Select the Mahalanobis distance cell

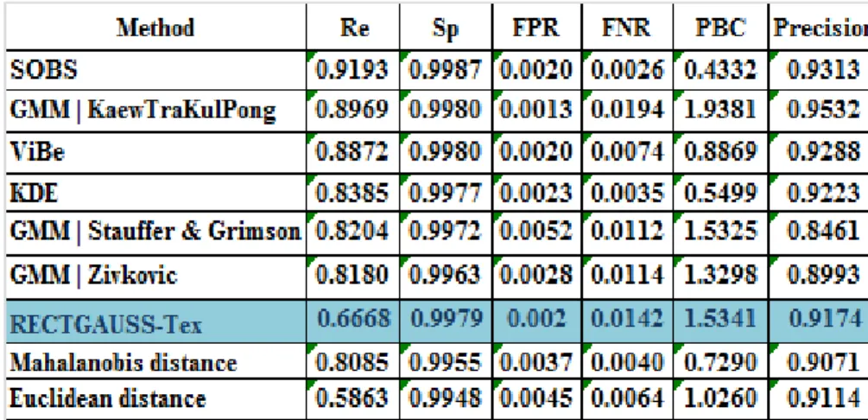click(155, 360)
